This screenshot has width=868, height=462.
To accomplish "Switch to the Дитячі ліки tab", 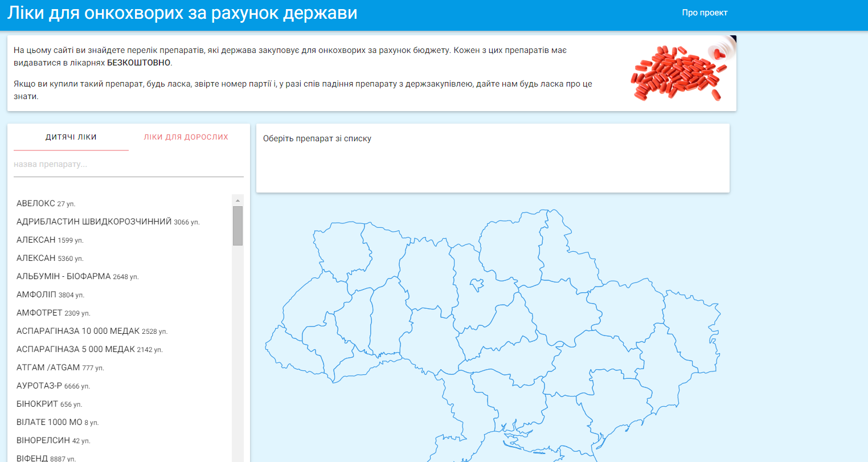I will click(71, 137).
